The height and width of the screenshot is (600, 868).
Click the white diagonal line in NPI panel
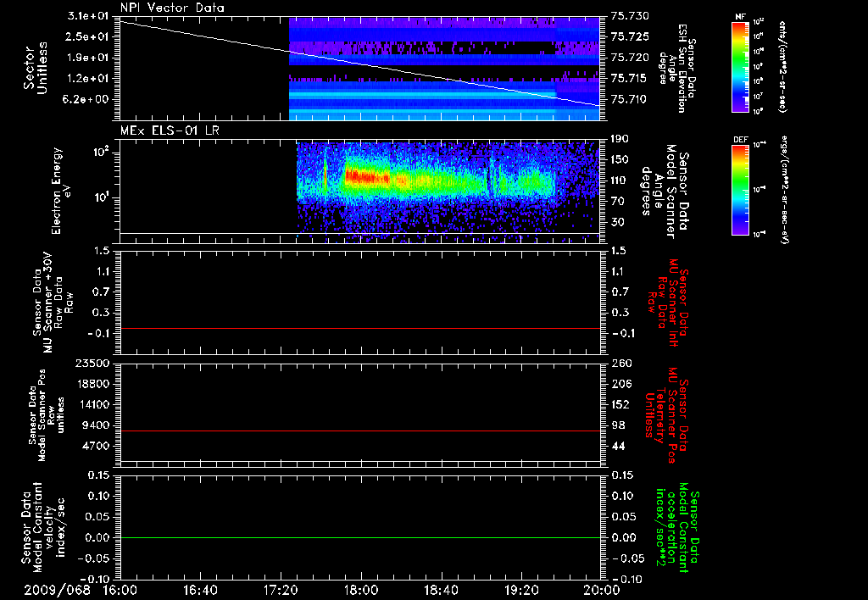coord(359,63)
